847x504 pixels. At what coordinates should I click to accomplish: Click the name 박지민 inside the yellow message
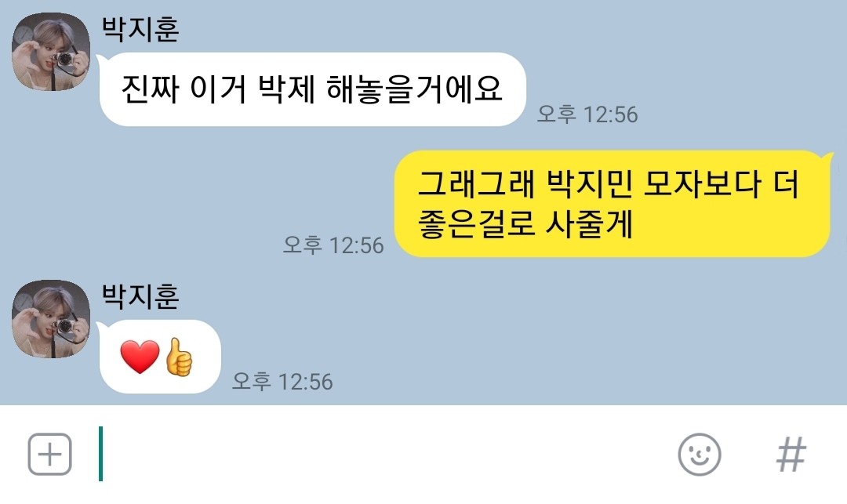tap(589, 184)
